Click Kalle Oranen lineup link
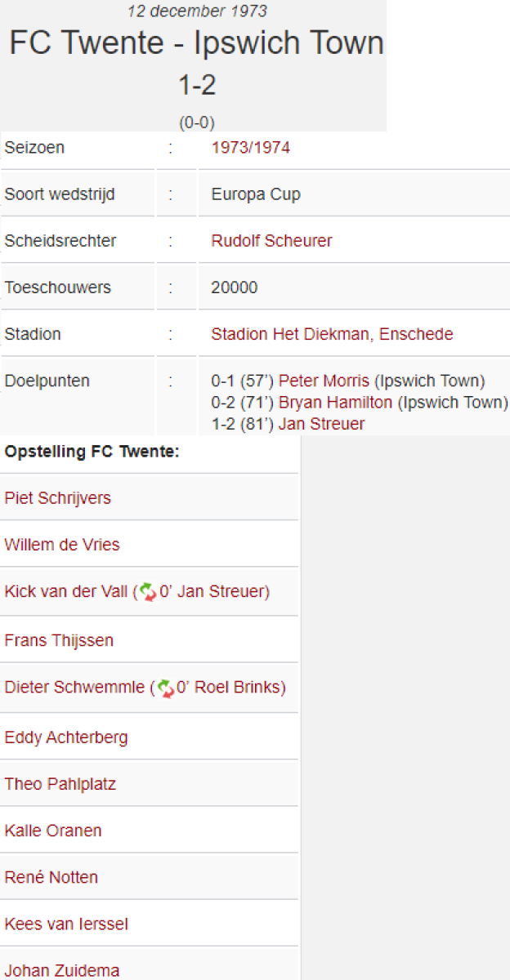This screenshot has height=980, width=510. click(x=53, y=831)
